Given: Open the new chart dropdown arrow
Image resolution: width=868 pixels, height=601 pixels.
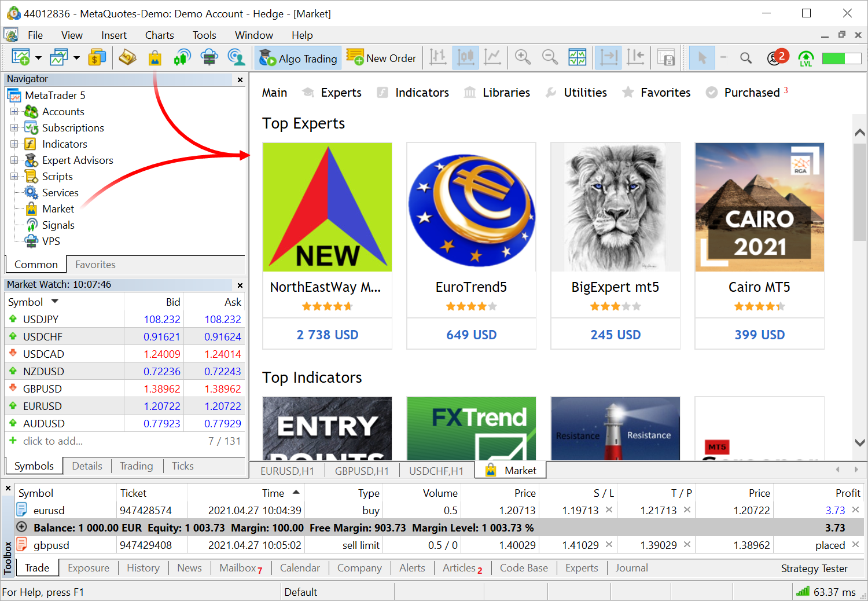Looking at the screenshot, I should click(x=38, y=58).
